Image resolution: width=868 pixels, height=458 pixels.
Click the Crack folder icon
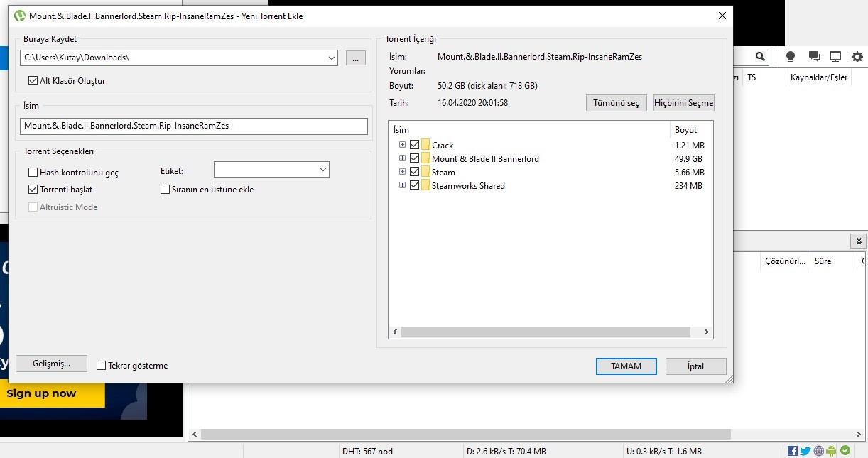click(425, 145)
